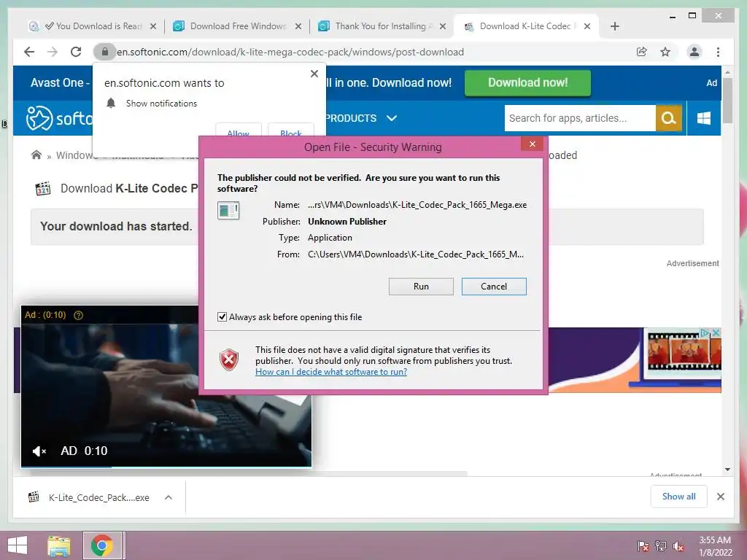Image resolution: width=747 pixels, height=560 pixels.
Task: Click Windows breadcrumb link
Action: pos(76,155)
